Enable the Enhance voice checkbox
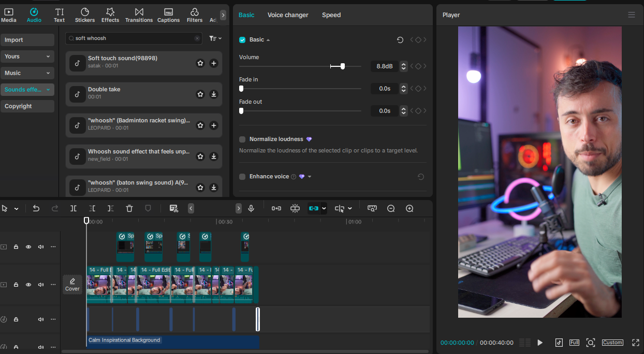The width and height of the screenshot is (644, 354). (242, 177)
